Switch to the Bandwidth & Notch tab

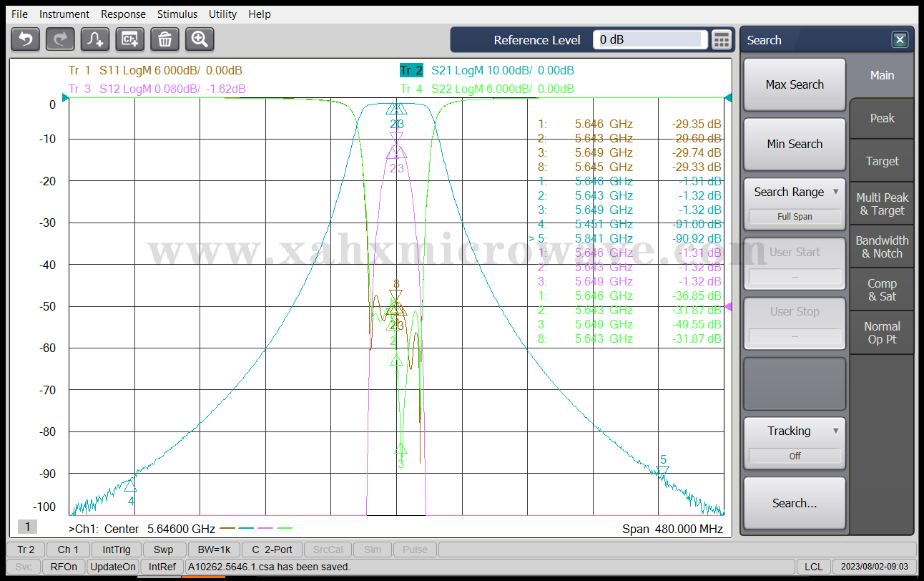pos(882,247)
